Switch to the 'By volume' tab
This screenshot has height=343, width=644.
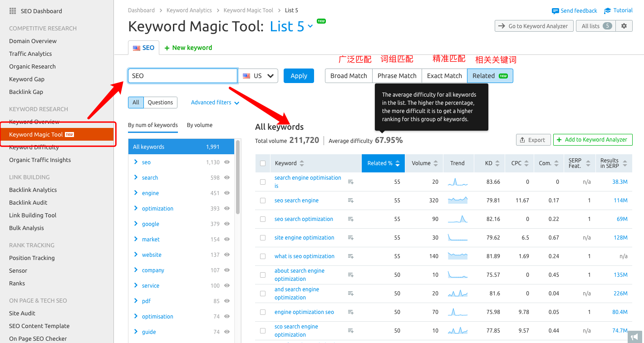tap(199, 125)
